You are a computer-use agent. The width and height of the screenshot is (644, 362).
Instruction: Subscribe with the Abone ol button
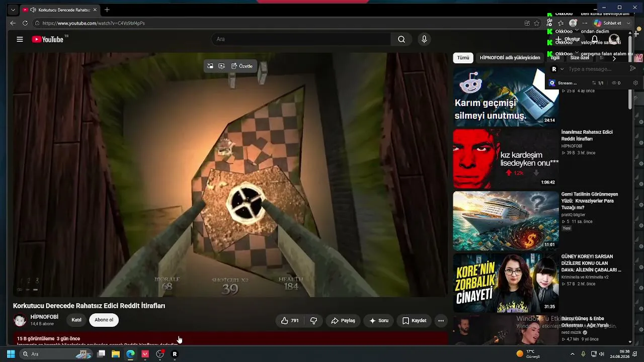pos(104,320)
